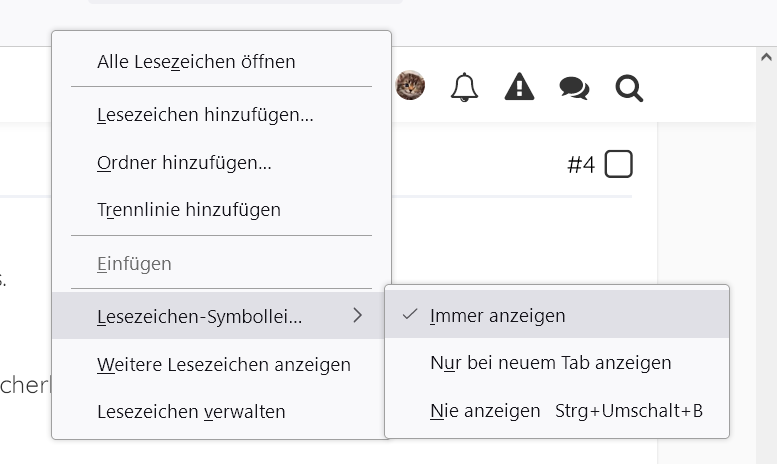Open the cat avatar profile menu
This screenshot has width=777, height=464.
click(x=410, y=86)
